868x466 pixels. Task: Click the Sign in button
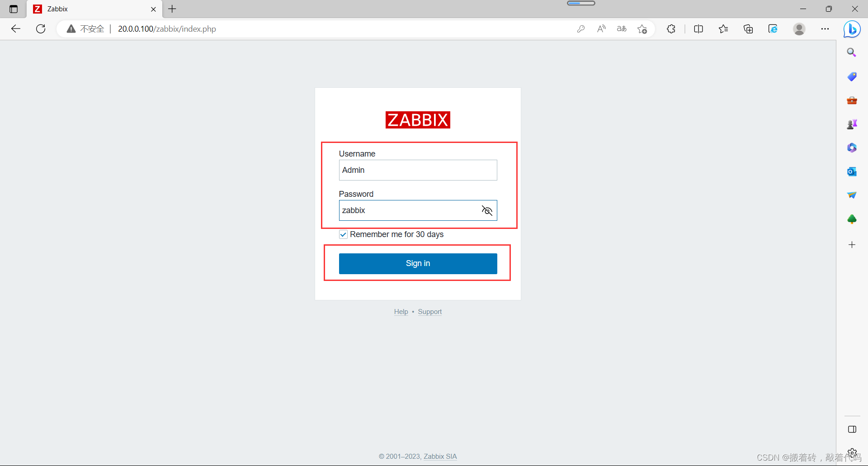[x=418, y=263]
